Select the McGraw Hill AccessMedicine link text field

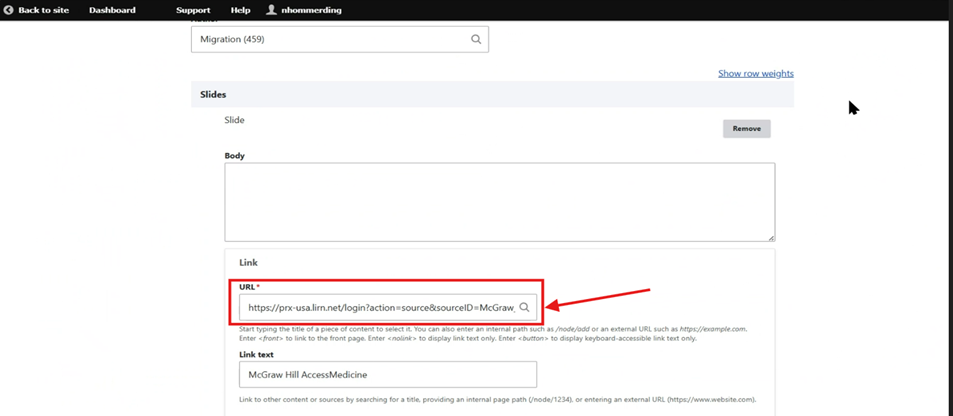coord(387,374)
